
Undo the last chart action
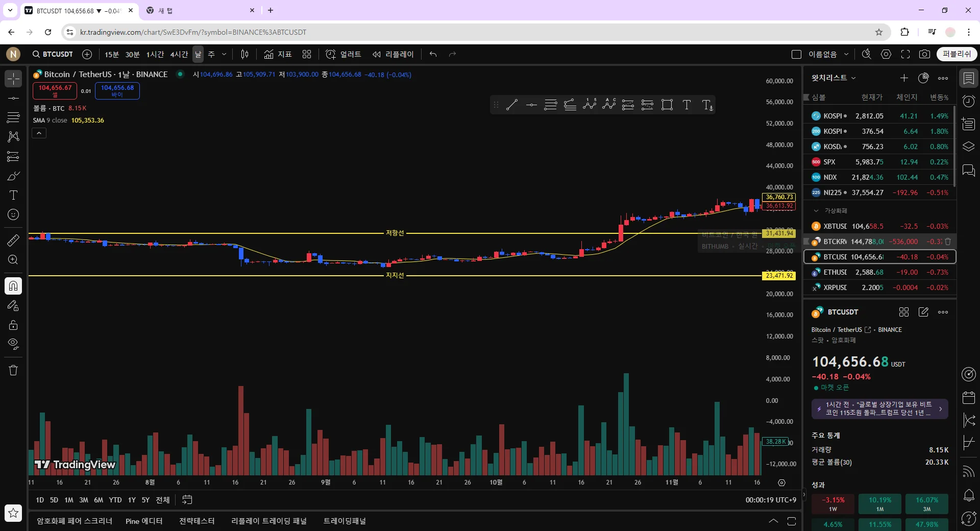(x=433, y=54)
